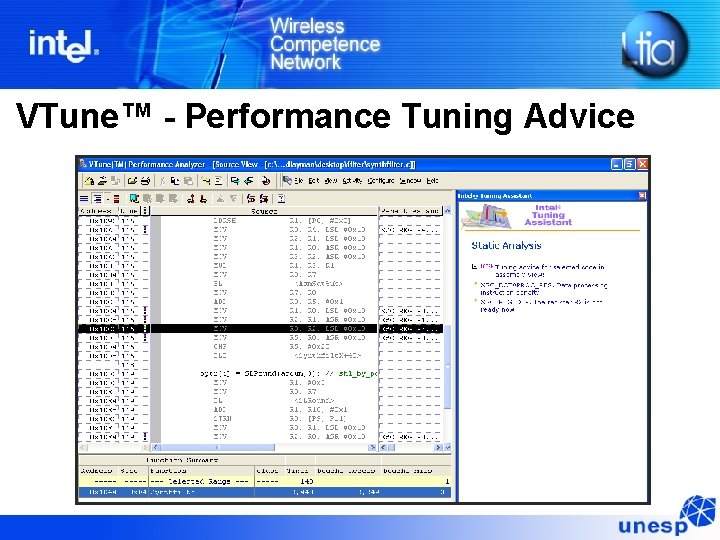Select the black highlighted MOV assembly row
The width and height of the screenshot is (720, 540).
tap(261, 329)
